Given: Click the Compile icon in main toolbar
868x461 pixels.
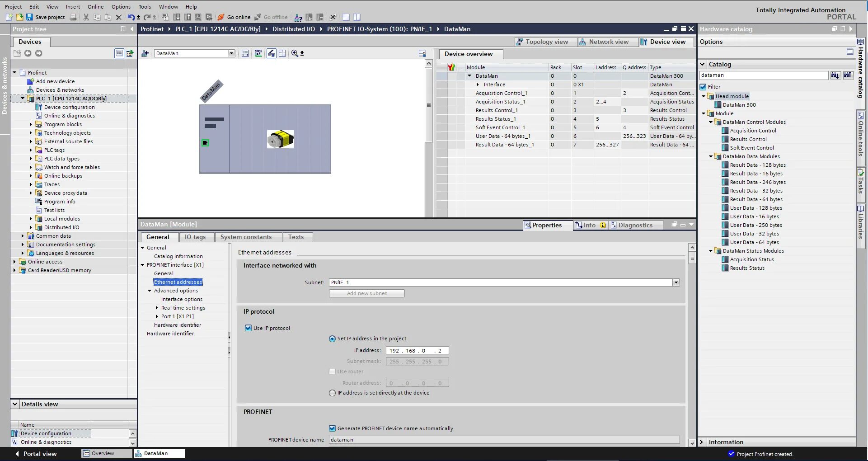Looking at the screenshot, I should click(x=166, y=17).
